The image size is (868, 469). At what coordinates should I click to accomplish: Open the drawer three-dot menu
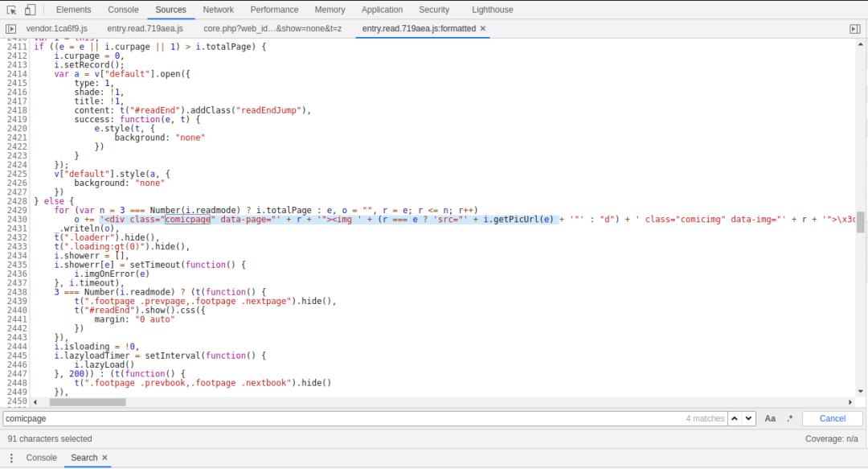coord(11,458)
